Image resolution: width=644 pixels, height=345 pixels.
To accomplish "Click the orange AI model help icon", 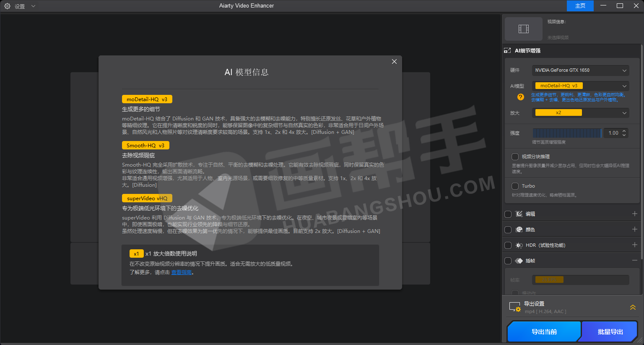I will point(520,97).
